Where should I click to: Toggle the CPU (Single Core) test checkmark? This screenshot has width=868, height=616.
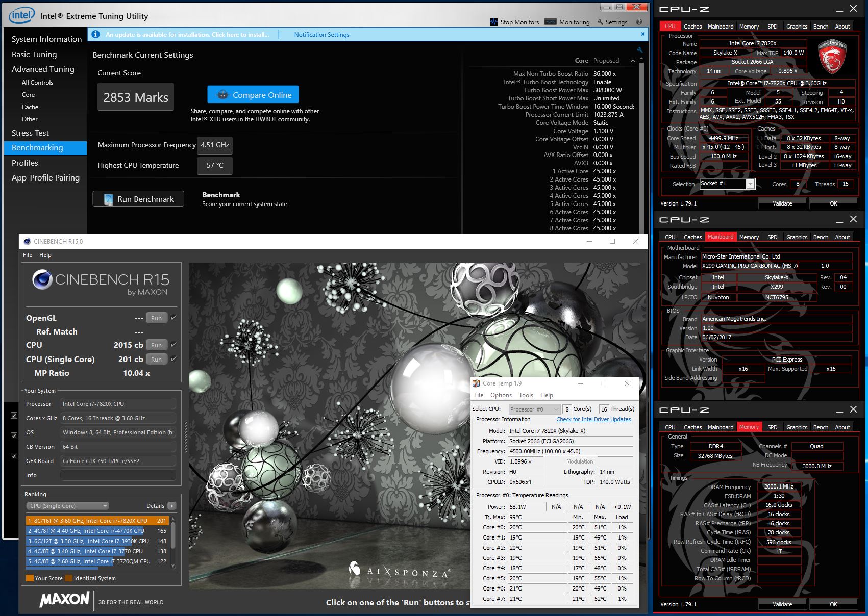[x=173, y=359]
